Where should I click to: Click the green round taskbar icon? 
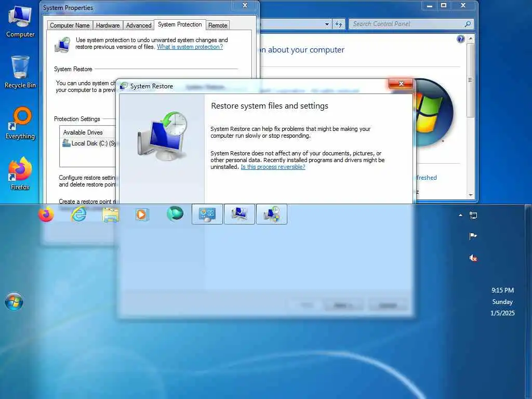(175, 214)
